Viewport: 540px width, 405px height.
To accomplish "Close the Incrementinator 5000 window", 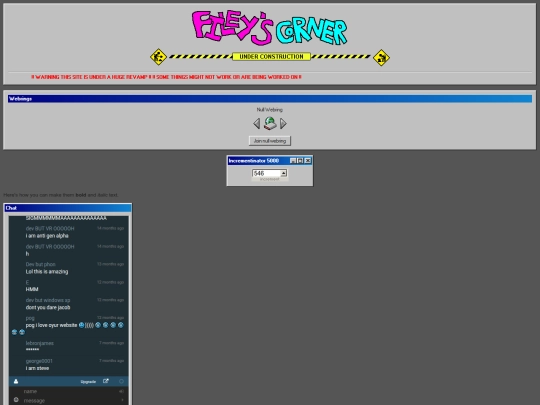I will (x=308, y=160).
